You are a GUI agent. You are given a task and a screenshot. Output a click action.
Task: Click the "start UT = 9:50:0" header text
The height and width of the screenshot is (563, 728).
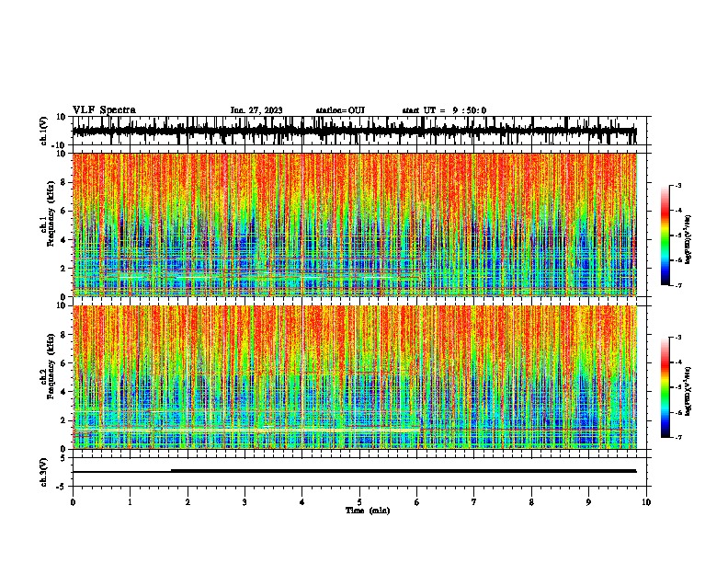pos(444,110)
